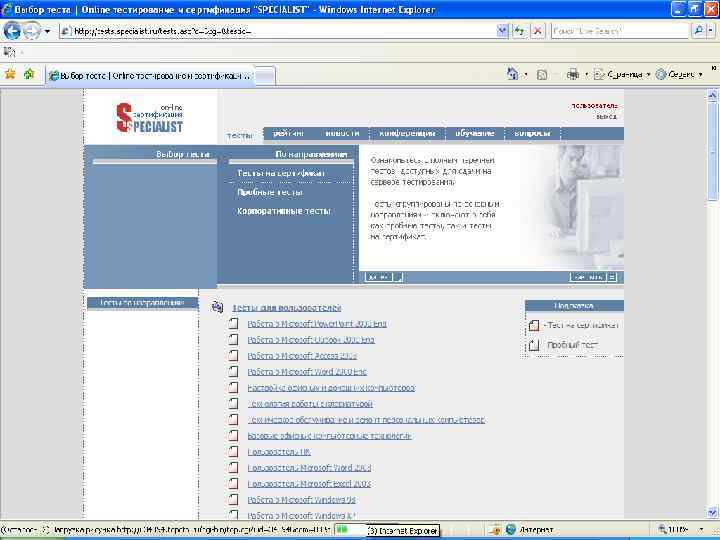Click the browser Back arrow button
Viewport: 720px width, 540px height.
[x=12, y=31]
